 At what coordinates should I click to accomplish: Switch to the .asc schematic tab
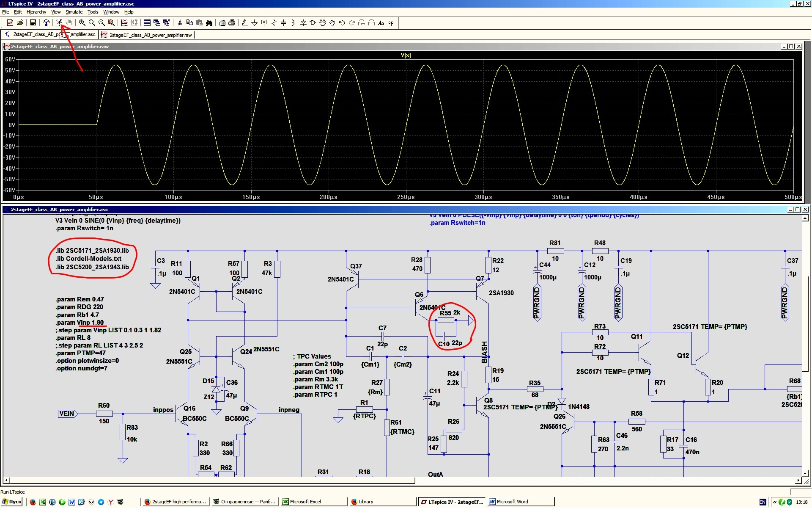(50, 34)
